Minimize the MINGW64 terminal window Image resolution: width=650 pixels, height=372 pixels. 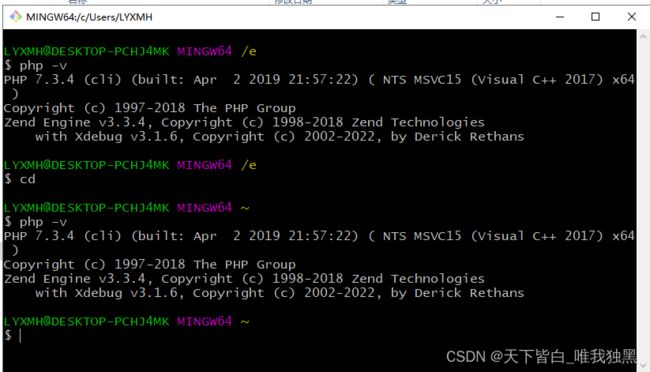tap(560, 17)
